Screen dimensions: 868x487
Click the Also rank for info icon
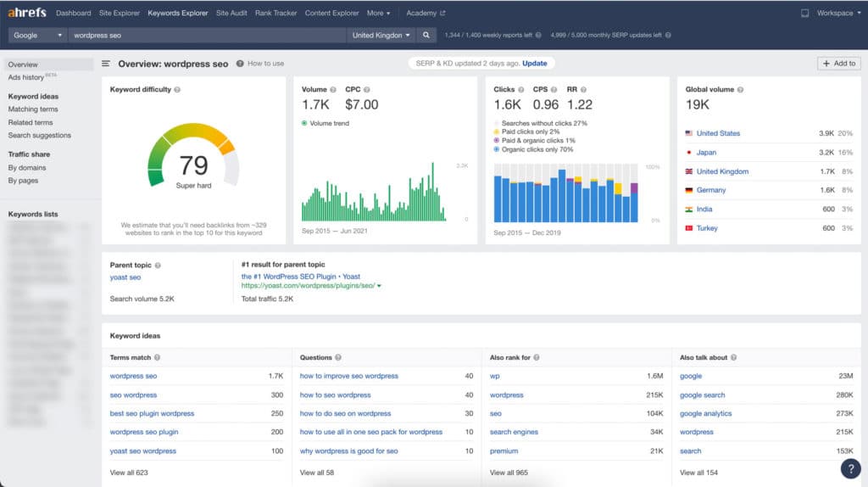click(x=537, y=358)
